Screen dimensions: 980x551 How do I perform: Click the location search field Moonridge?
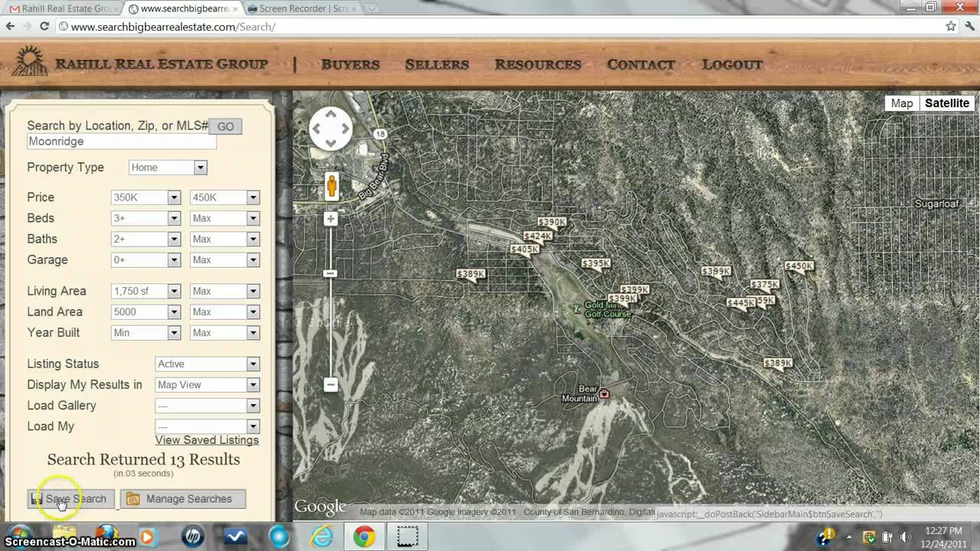click(x=122, y=142)
